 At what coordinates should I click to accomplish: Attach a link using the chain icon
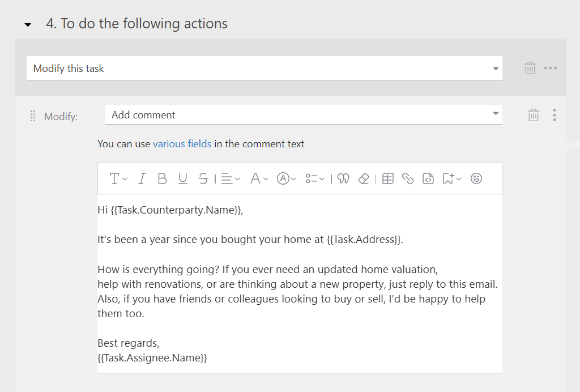[408, 179]
